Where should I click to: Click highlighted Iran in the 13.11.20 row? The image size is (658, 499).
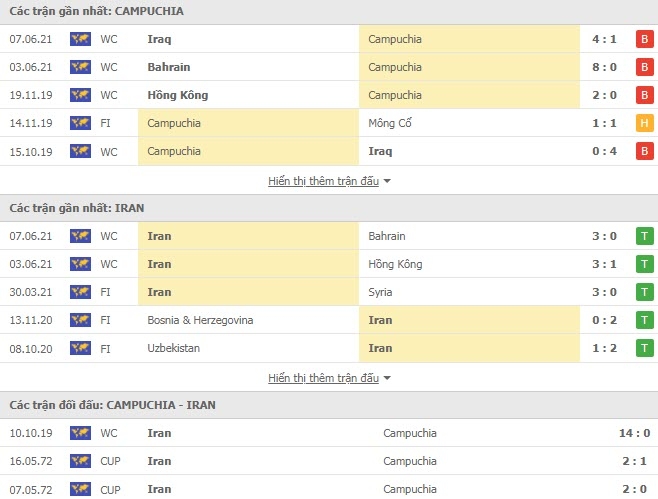coord(380,320)
